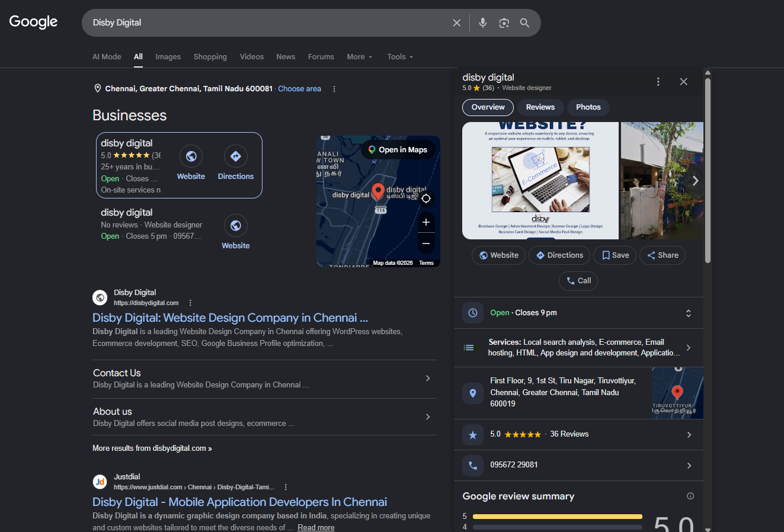Select the Photos tab in business panel
This screenshot has height=532, width=784.
[x=588, y=107]
